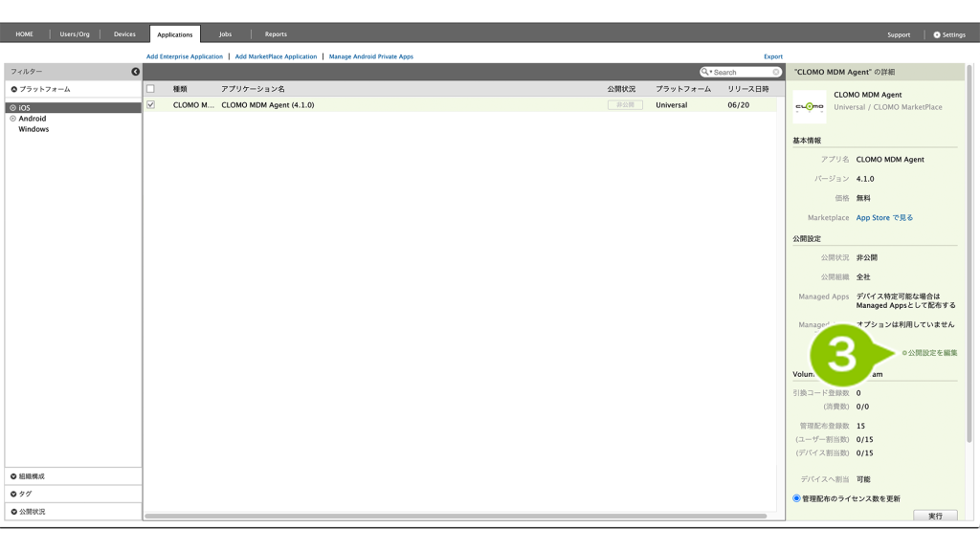Expand the Android platform tree node
Screen dimensions: 980x551
click(x=13, y=119)
